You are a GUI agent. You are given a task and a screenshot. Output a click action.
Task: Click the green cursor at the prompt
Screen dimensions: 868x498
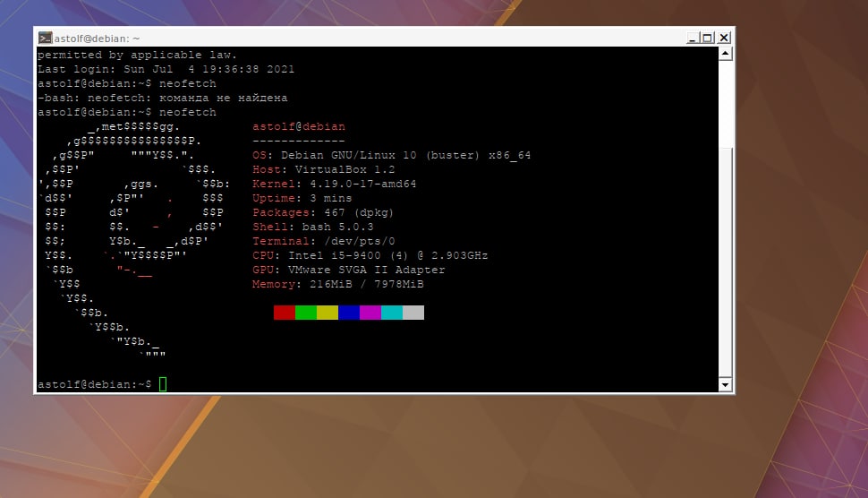pyautogui.click(x=163, y=384)
